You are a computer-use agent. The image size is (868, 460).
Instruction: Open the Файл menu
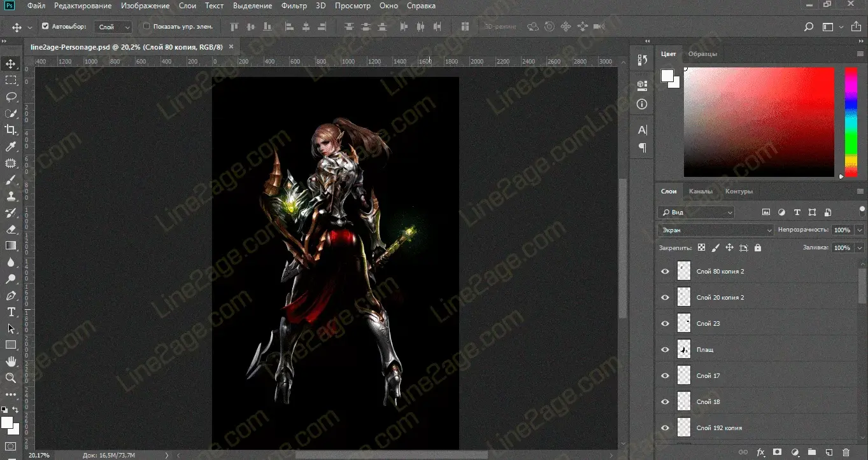(36, 6)
